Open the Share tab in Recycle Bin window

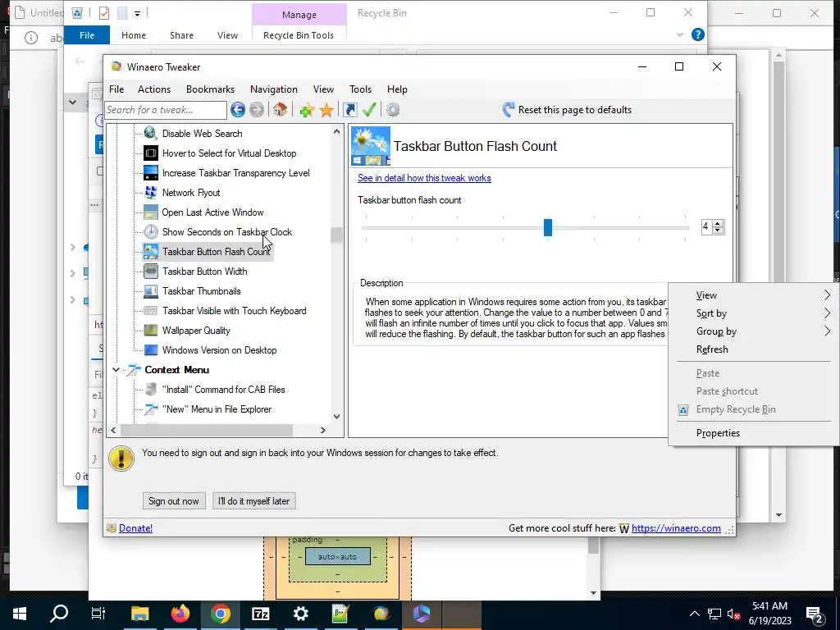click(181, 35)
